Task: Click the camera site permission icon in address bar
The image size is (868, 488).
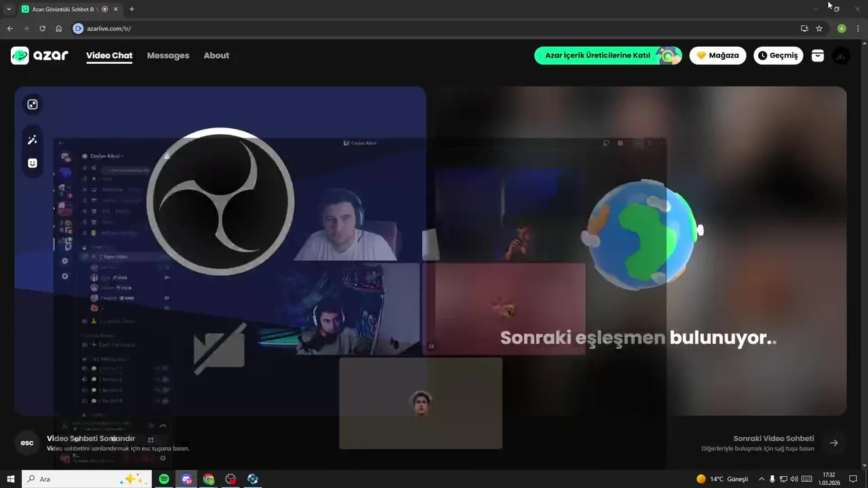Action: tap(78, 28)
